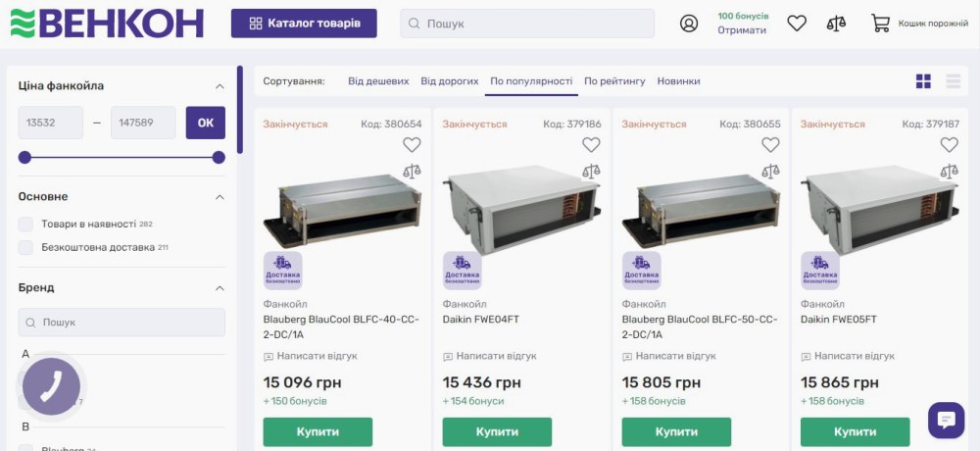
Task: Open the empty shopping cart icon
Action: 880,24
